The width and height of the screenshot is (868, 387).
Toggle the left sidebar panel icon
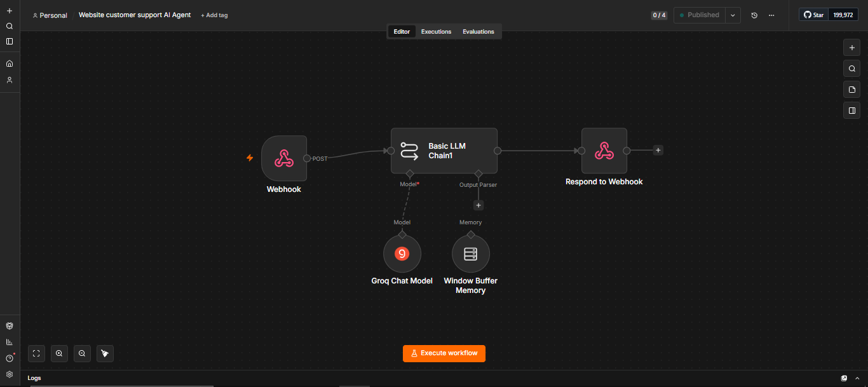click(x=10, y=41)
